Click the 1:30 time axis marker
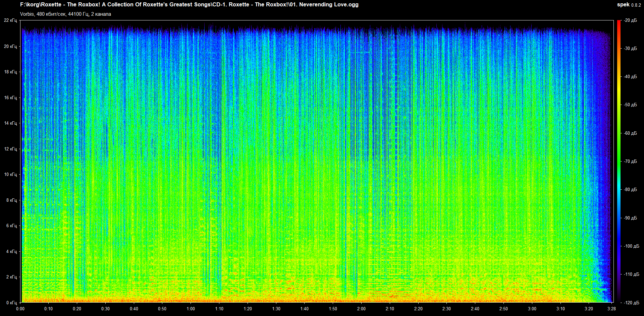The image size is (644, 316). [x=276, y=309]
